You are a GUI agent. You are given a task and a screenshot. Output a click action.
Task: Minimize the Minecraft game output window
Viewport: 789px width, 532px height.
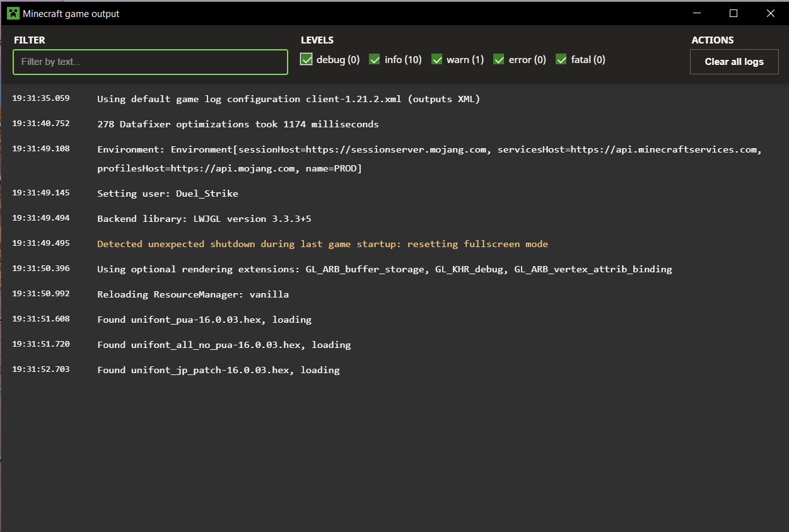pos(697,13)
